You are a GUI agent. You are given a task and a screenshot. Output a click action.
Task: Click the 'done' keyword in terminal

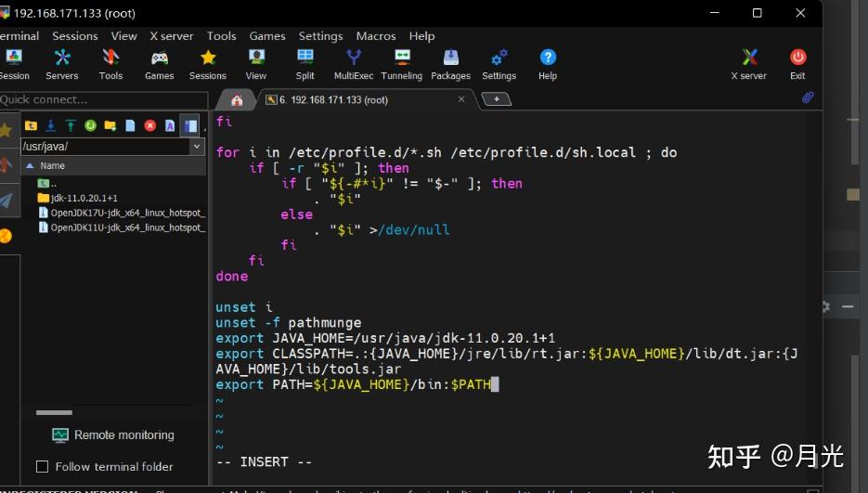[x=232, y=276]
